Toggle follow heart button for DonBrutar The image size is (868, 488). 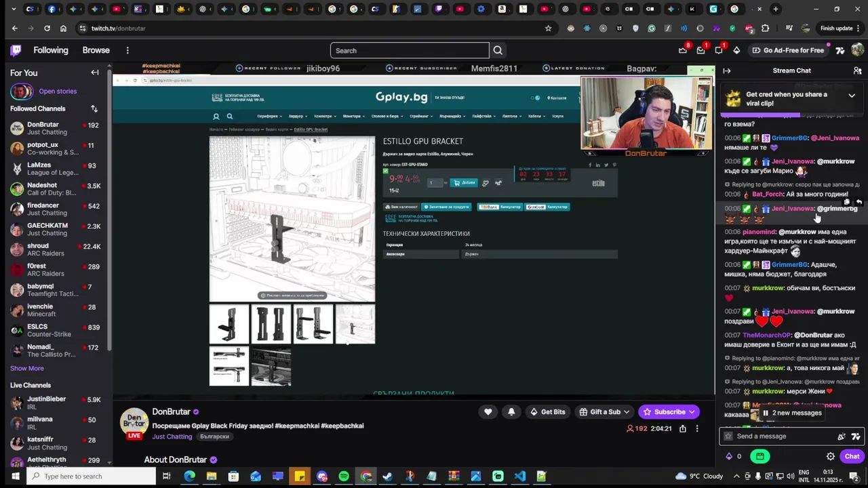[488, 412]
